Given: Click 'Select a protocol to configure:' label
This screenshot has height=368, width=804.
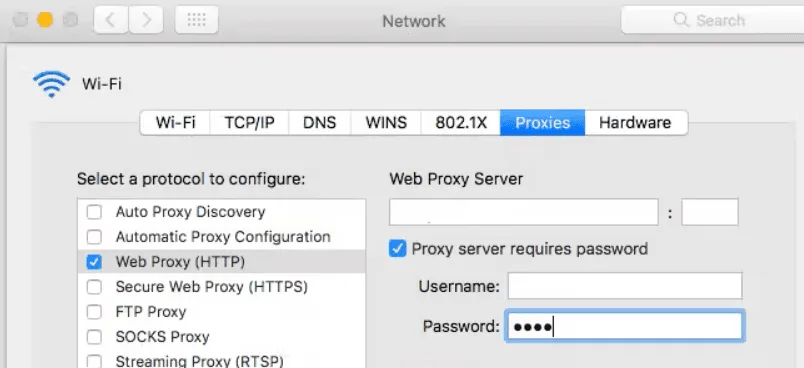Looking at the screenshot, I should point(191,179).
